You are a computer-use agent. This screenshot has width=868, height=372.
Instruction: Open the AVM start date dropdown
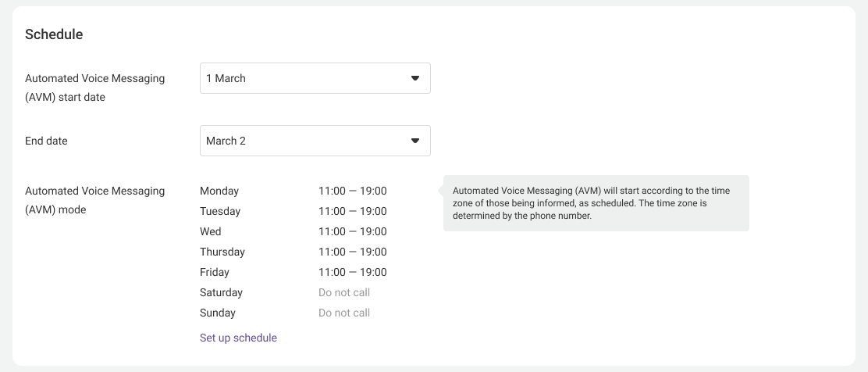coord(315,78)
